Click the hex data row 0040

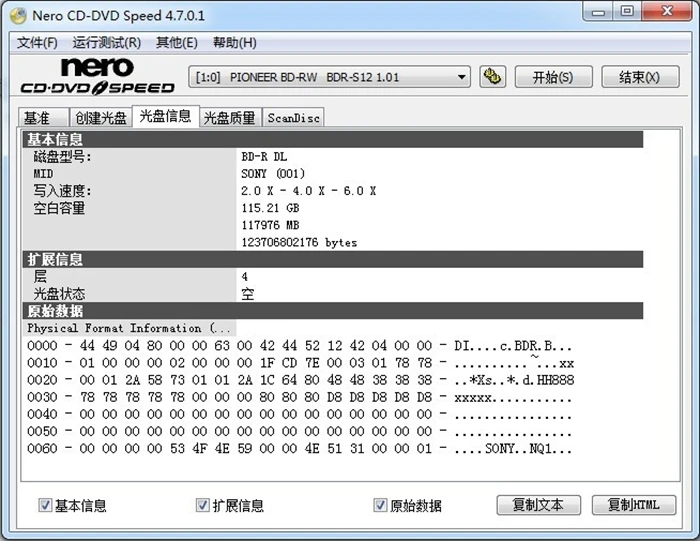click(x=299, y=414)
